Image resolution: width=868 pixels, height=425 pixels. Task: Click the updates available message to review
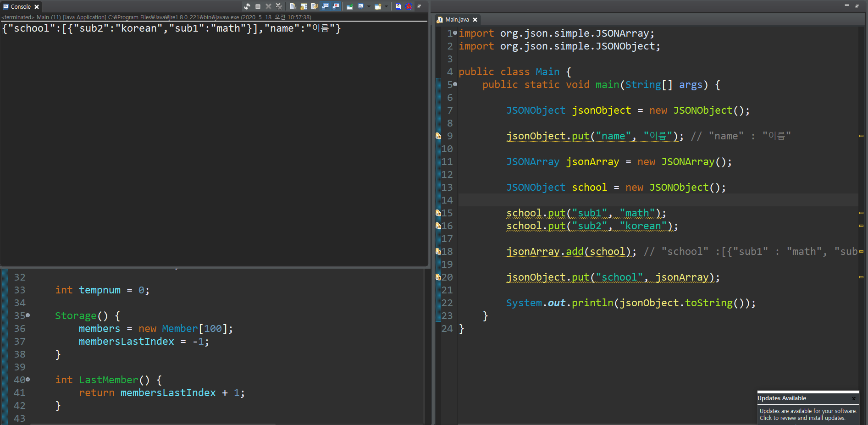[808, 414]
